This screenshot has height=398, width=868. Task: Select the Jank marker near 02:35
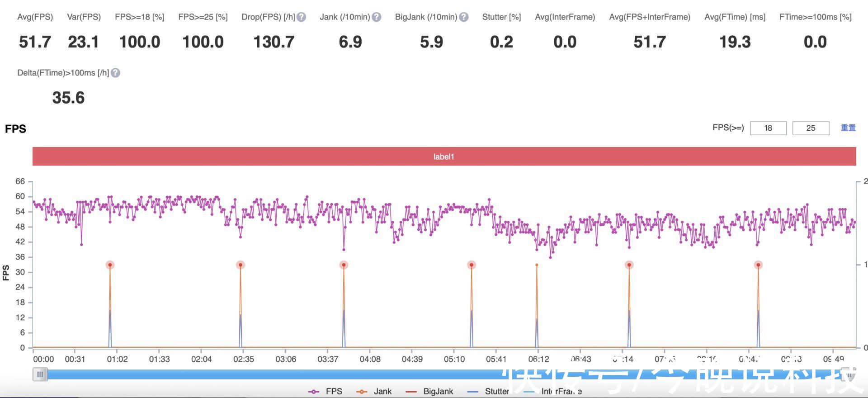point(241,265)
